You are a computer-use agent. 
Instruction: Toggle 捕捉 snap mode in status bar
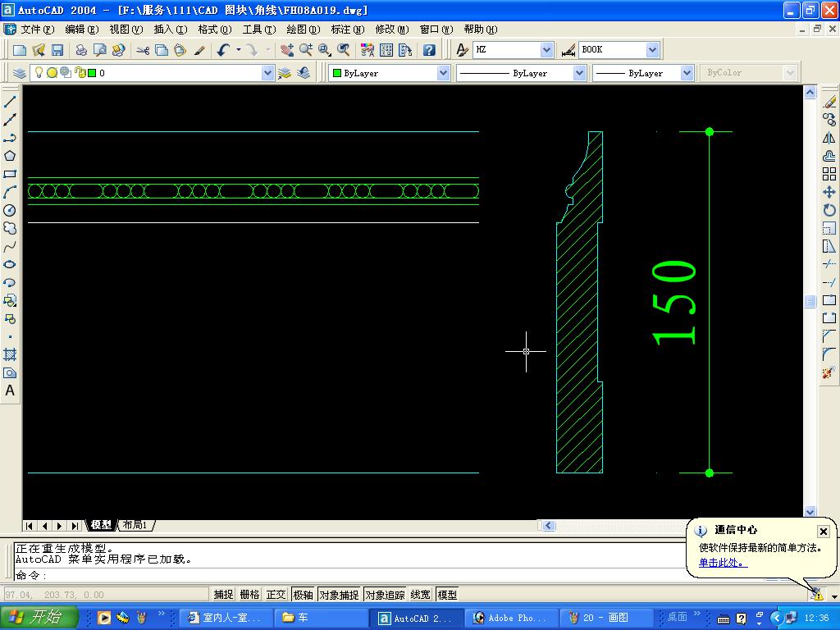pos(223,595)
